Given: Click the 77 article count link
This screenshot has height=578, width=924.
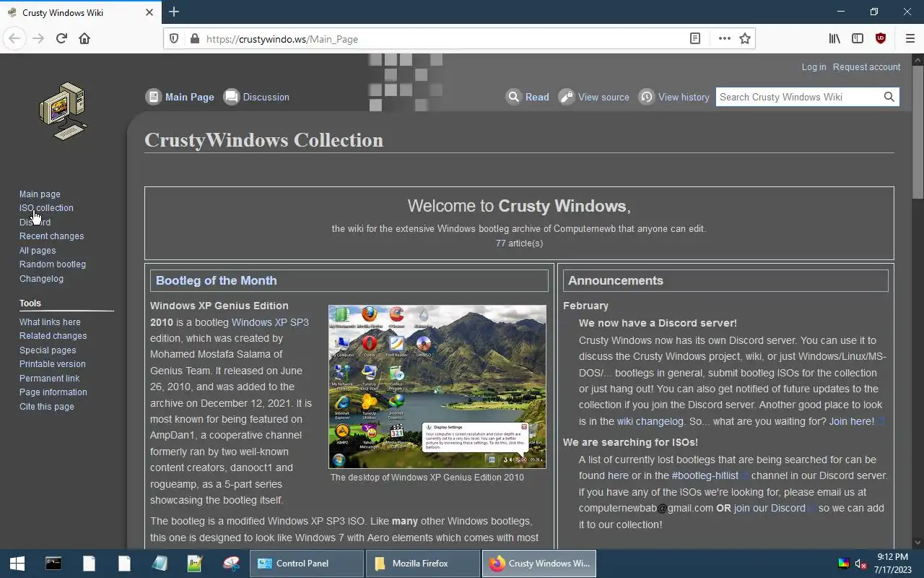Looking at the screenshot, I should [x=500, y=243].
